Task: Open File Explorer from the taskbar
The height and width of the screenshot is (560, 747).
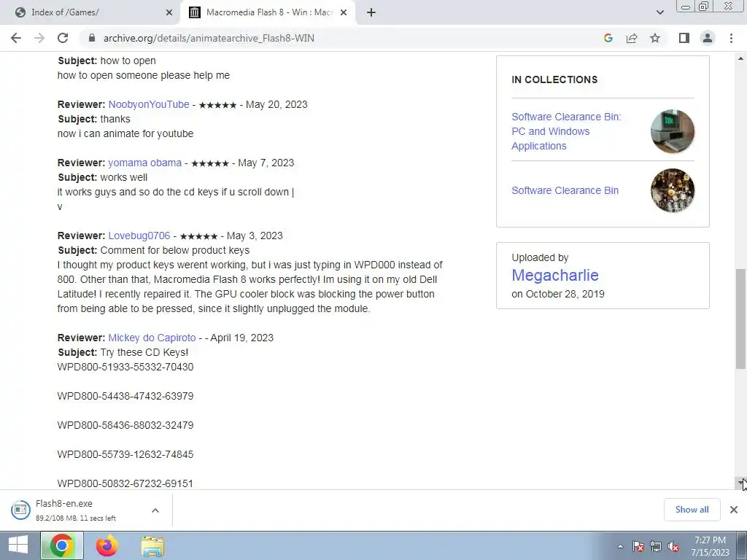Action: [152, 545]
